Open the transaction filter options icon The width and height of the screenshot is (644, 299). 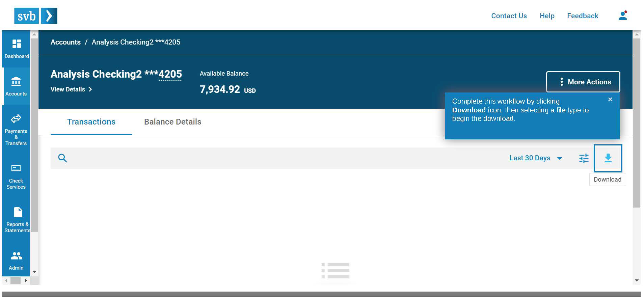tap(584, 158)
